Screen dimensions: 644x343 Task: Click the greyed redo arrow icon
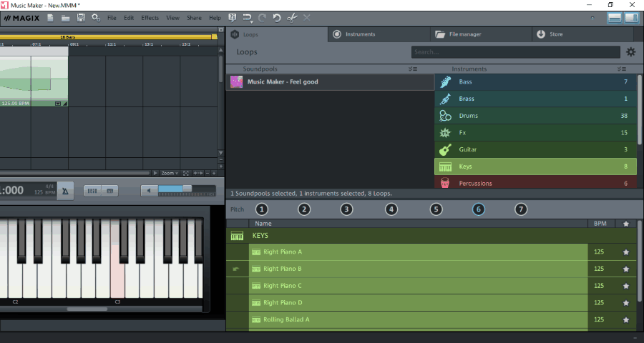click(x=262, y=18)
